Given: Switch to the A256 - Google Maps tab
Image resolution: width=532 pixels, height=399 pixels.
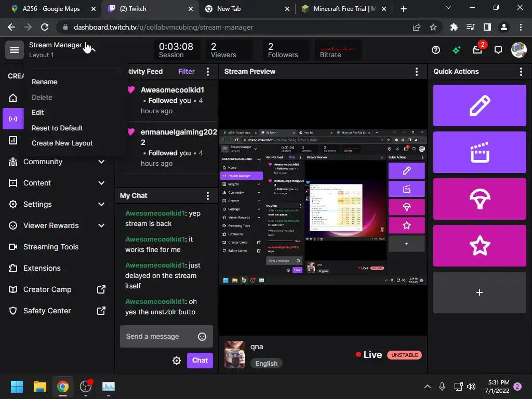Looking at the screenshot, I should coord(51,9).
